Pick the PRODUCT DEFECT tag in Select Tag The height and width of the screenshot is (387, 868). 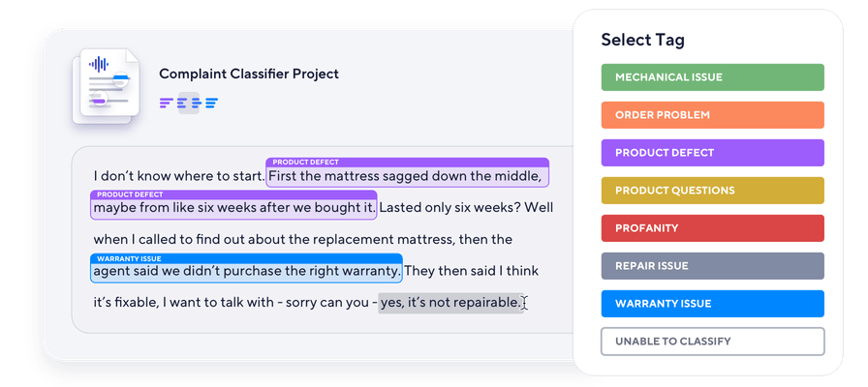click(x=712, y=153)
